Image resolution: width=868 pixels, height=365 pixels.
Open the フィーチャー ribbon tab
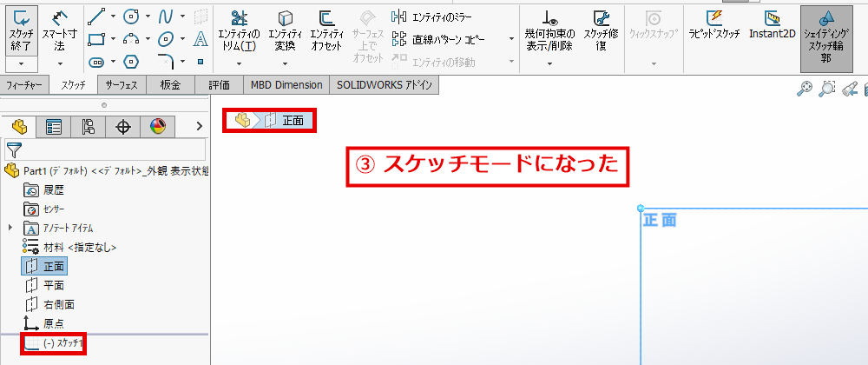coord(23,85)
